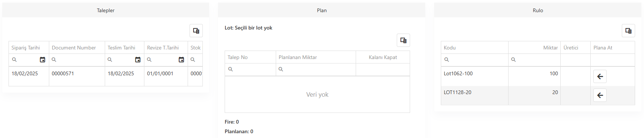Click search icon in Talep No filter
This screenshot has height=138, width=644.
tap(231, 69)
